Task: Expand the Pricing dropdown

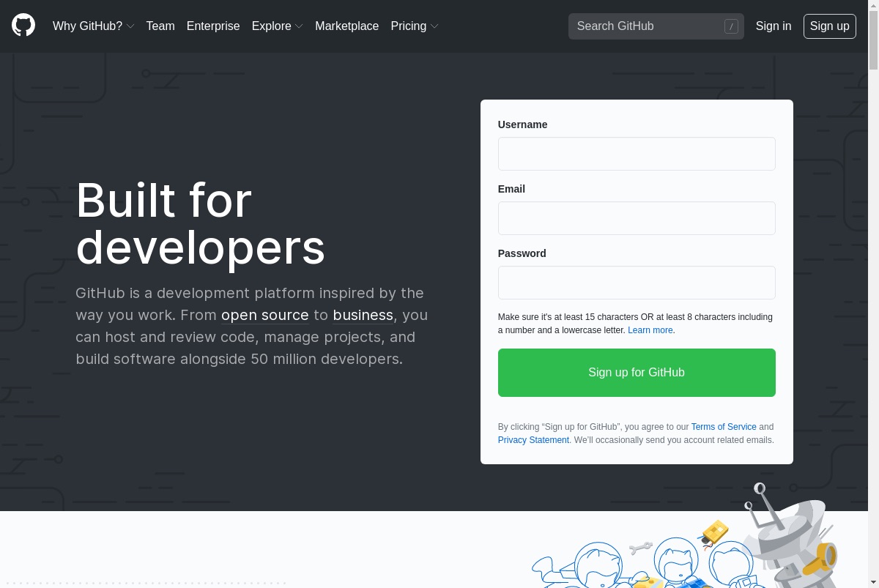Action: [415, 26]
